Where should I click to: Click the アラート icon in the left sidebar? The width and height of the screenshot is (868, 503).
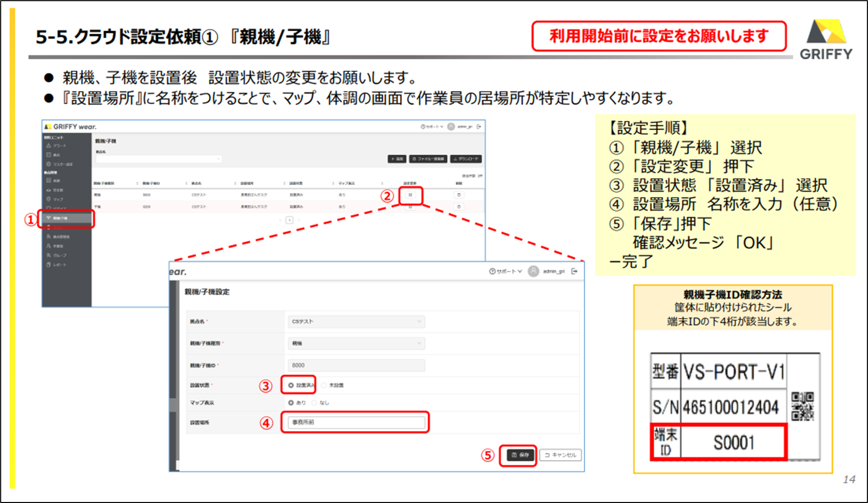click(x=49, y=146)
